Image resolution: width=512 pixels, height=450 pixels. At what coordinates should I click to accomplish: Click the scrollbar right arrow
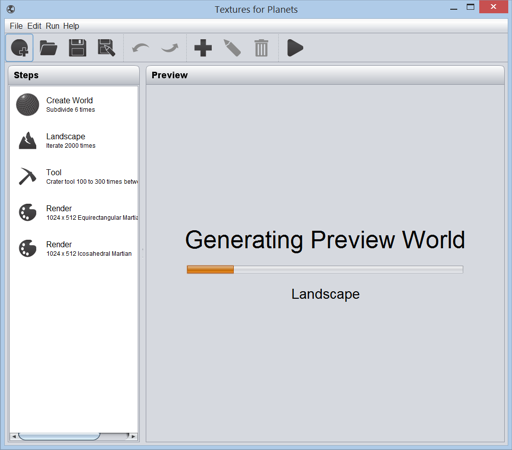[x=133, y=436]
